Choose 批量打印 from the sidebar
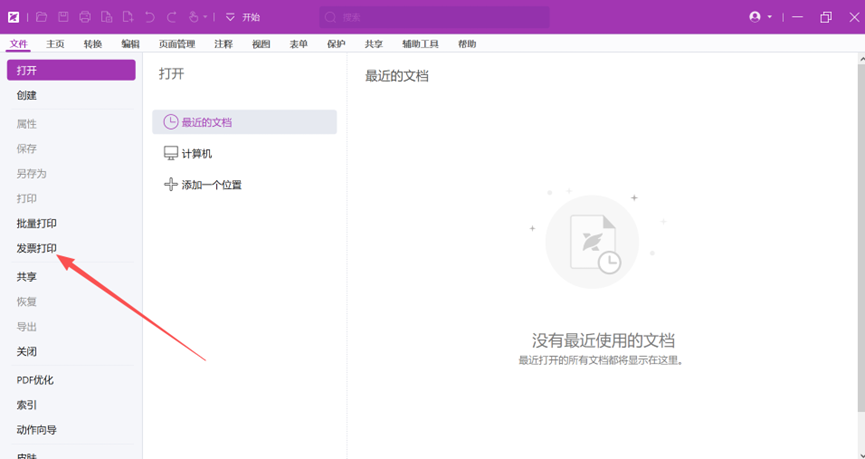This screenshot has height=459, width=865. tap(37, 223)
